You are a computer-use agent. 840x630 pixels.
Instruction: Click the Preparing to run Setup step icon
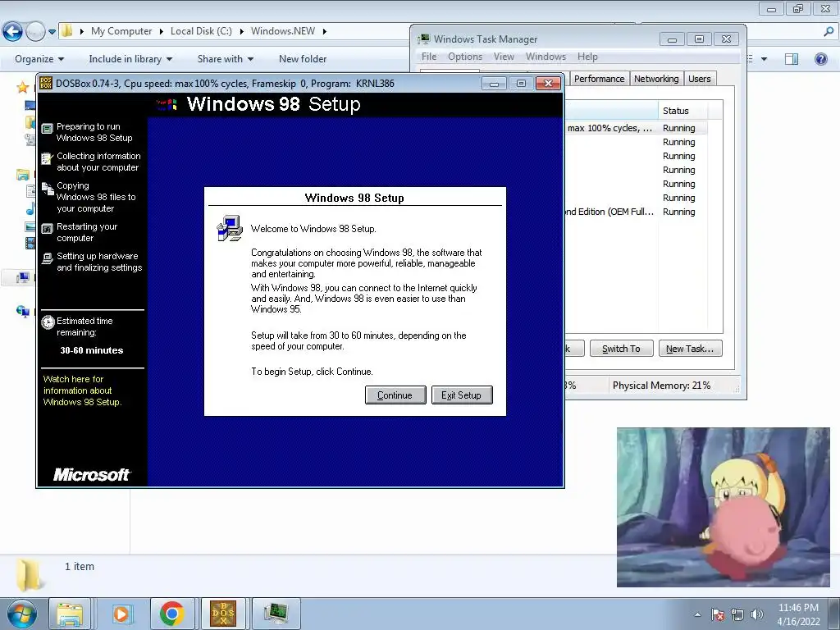(x=47, y=128)
